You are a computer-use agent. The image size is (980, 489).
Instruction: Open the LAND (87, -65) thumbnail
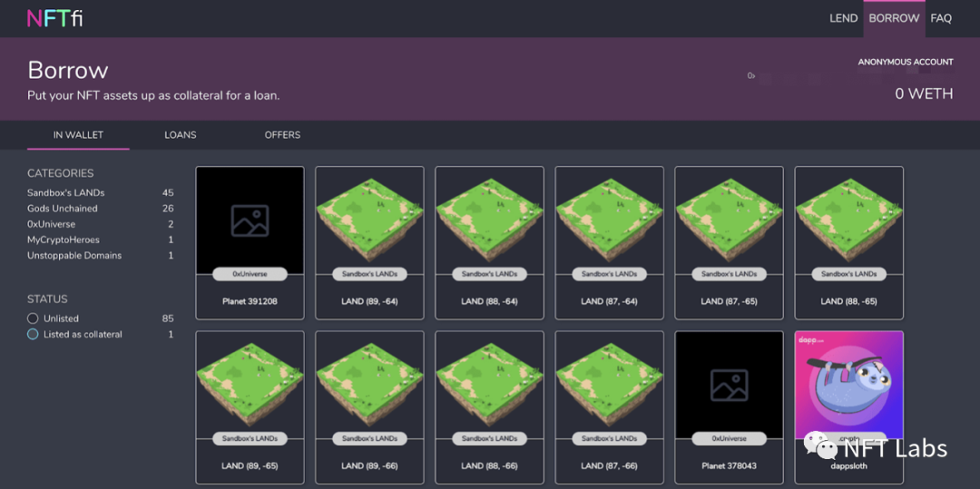[729, 220]
